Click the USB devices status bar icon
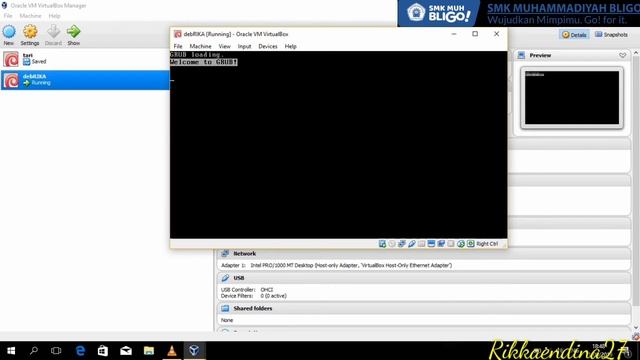The height and width of the screenshot is (360, 640). click(411, 244)
